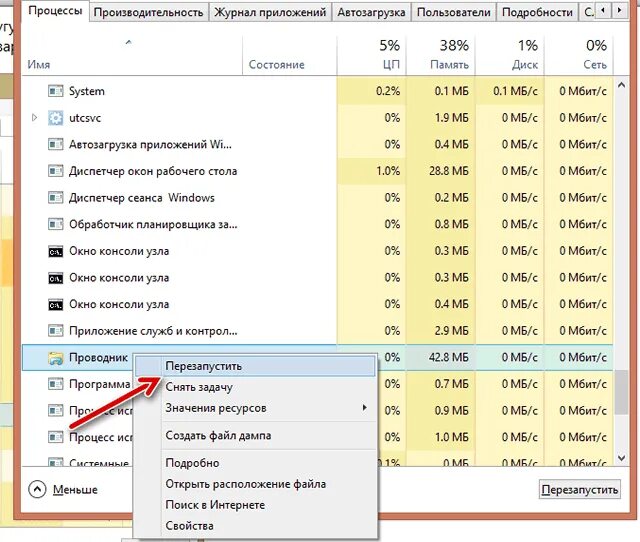Click the vertical scrollbar thumb

tap(621, 393)
